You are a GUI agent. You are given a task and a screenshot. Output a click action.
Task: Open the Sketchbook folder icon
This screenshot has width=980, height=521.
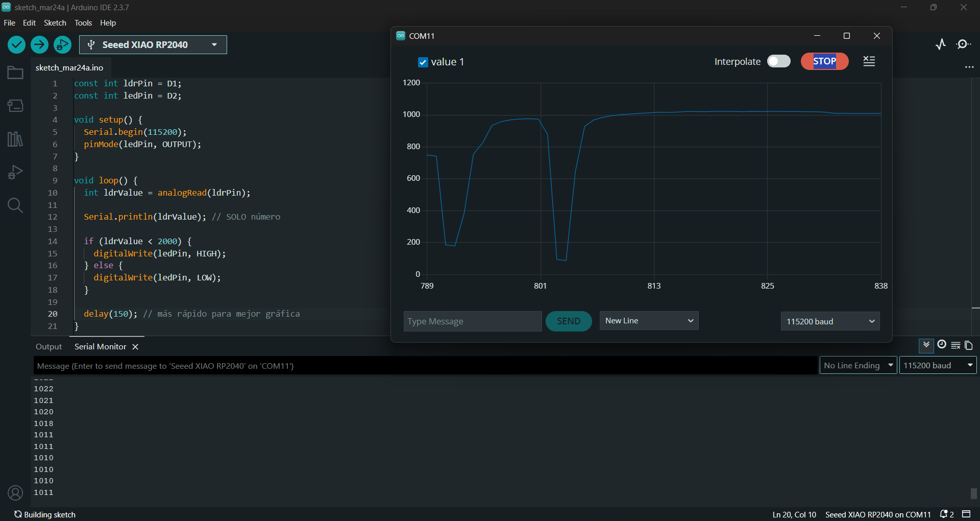[x=15, y=73]
